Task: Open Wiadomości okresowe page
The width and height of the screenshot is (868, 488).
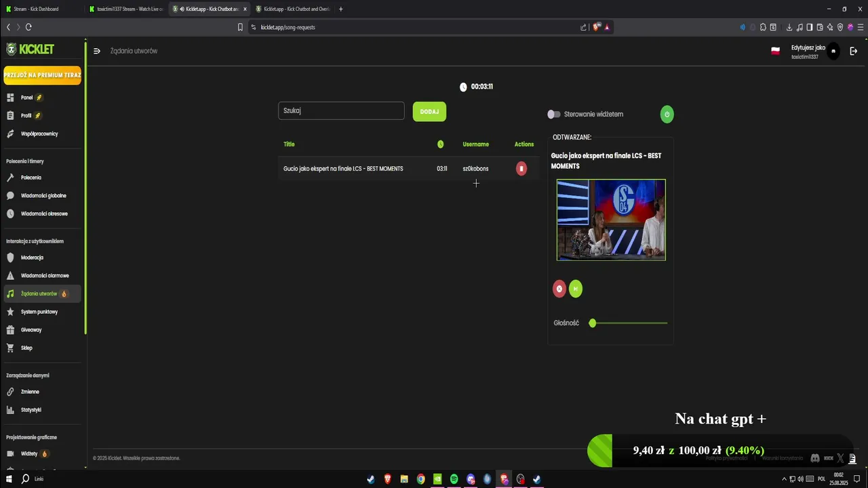Action: coord(41,213)
